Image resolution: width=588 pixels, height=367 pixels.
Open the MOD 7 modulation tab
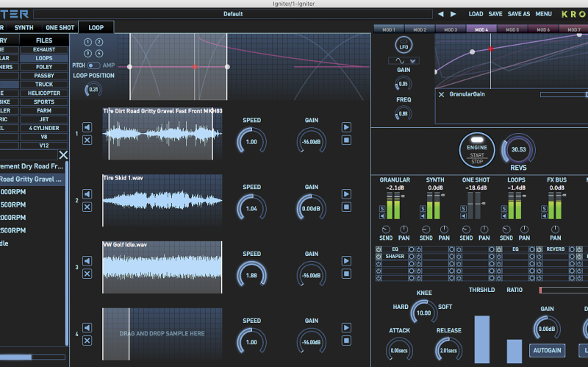[574, 29]
